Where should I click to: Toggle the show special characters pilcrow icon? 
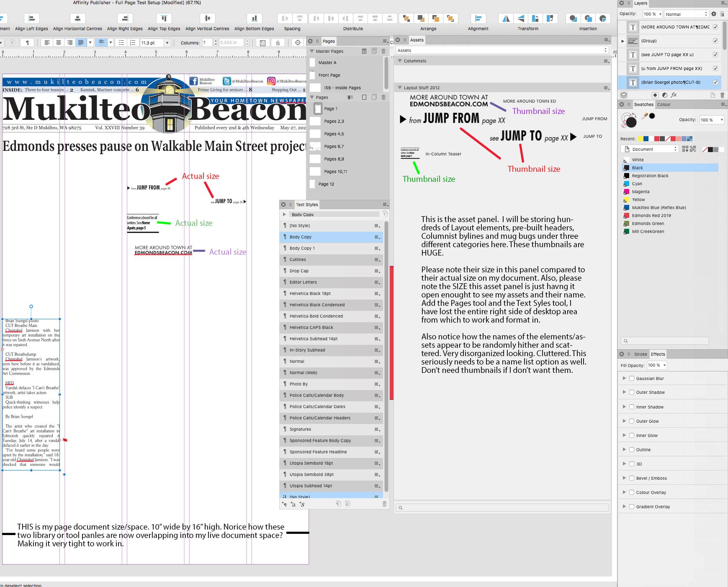(27, 43)
